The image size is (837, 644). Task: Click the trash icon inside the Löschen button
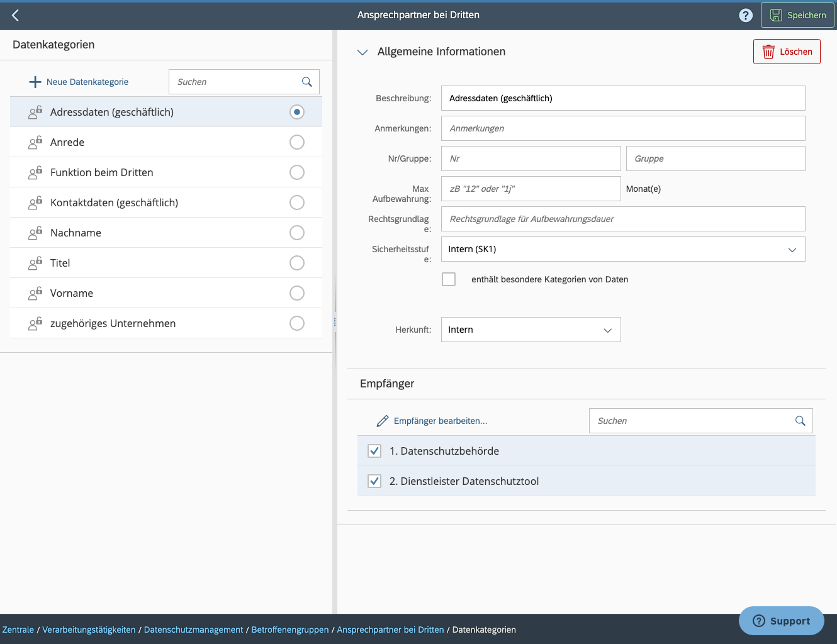pyautogui.click(x=768, y=52)
